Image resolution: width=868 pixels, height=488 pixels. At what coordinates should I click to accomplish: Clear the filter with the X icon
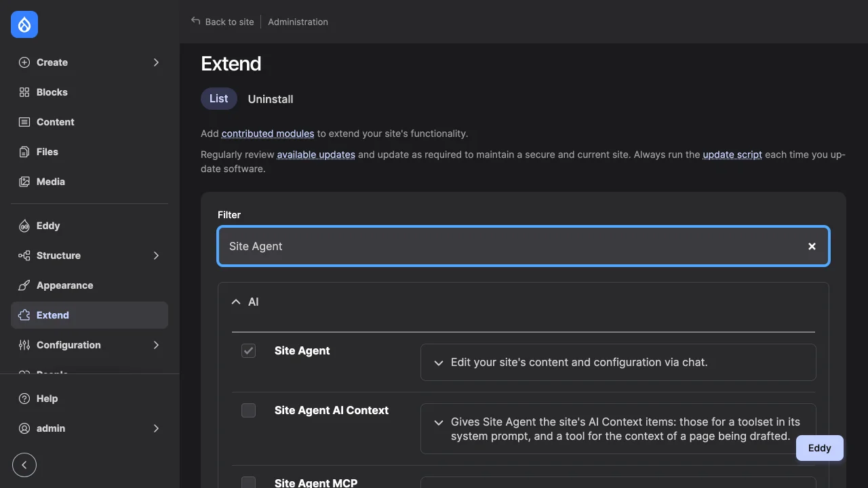[812, 246]
